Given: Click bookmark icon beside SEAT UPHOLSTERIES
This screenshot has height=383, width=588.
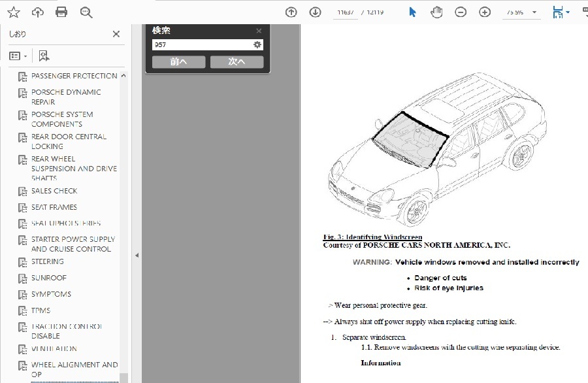Looking at the screenshot, I should pos(22,224).
